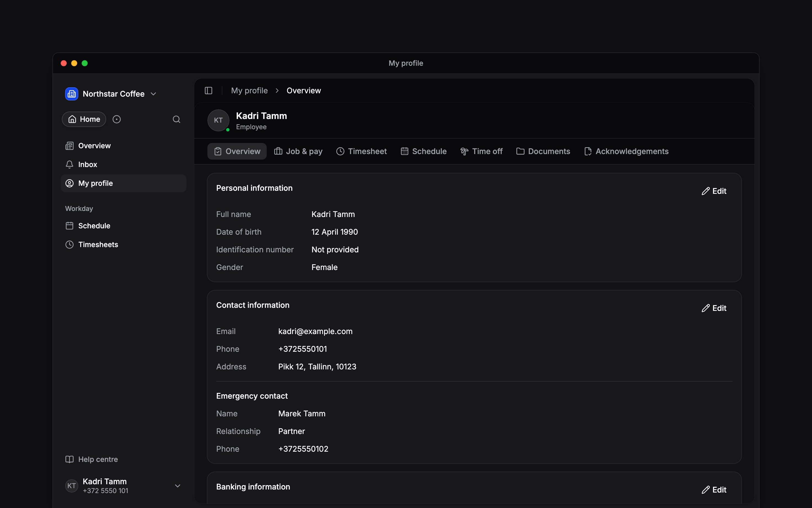
Task: Switch to the Acknowledgements tab
Action: (x=626, y=152)
